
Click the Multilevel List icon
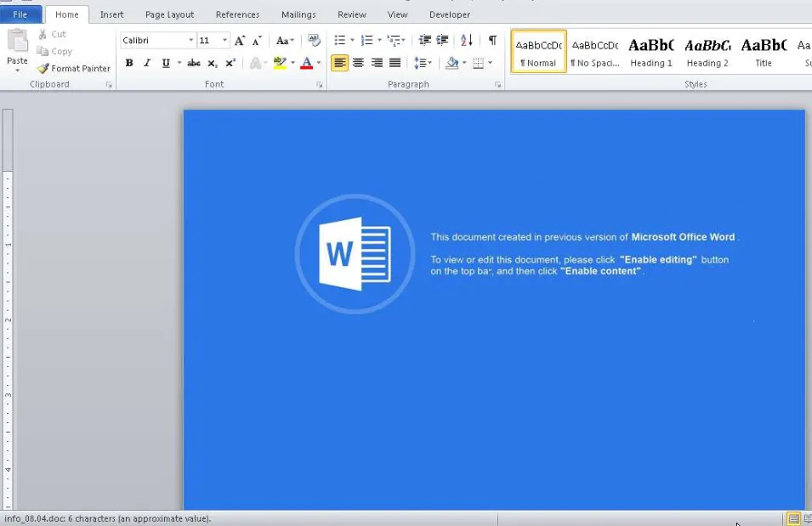394,41
